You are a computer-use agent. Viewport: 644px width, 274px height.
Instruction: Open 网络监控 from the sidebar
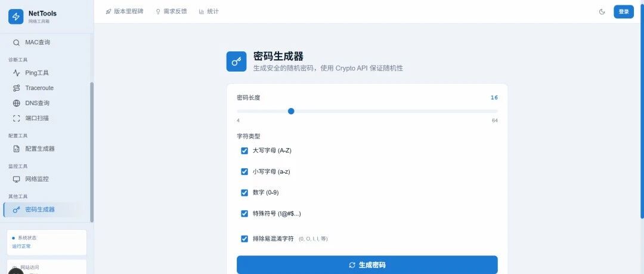click(47, 179)
